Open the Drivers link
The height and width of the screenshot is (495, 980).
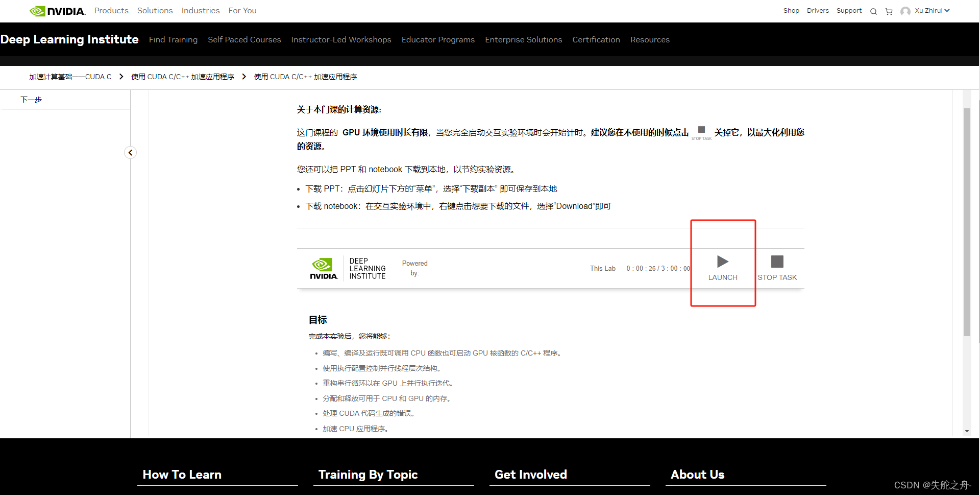click(818, 11)
